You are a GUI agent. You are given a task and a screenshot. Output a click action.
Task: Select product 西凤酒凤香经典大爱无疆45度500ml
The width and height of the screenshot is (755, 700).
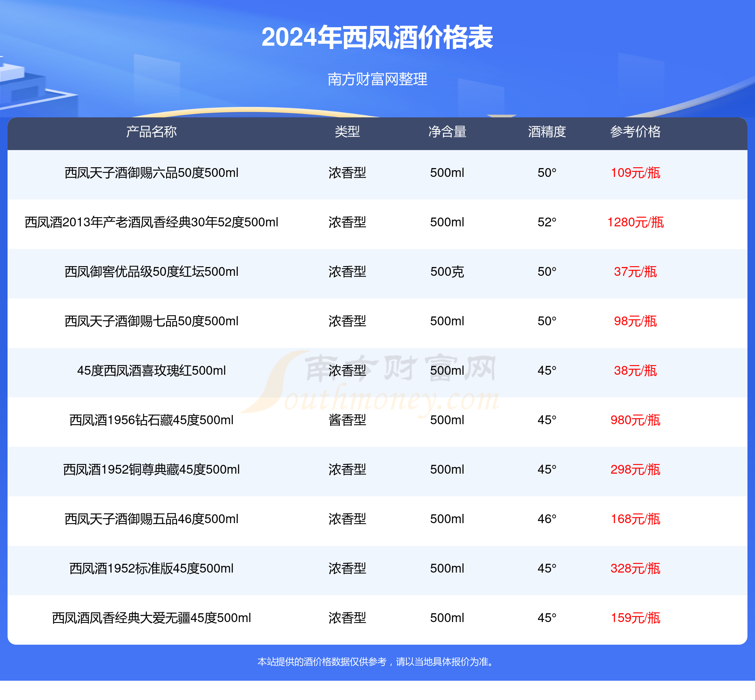tap(151, 618)
